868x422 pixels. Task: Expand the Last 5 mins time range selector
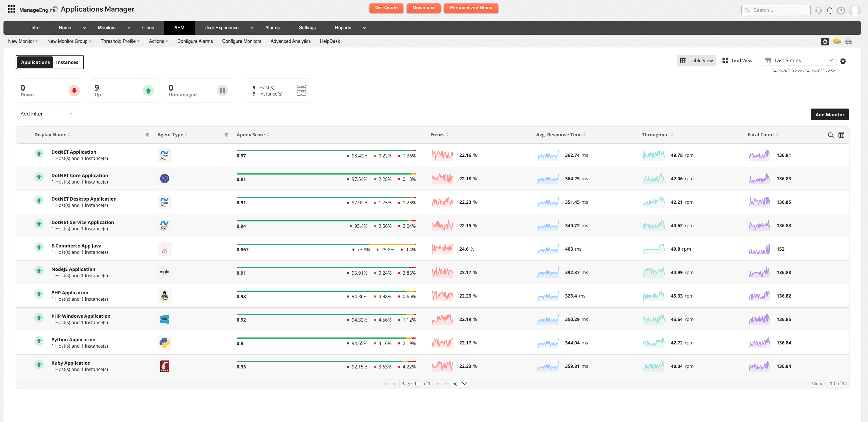[x=798, y=60]
